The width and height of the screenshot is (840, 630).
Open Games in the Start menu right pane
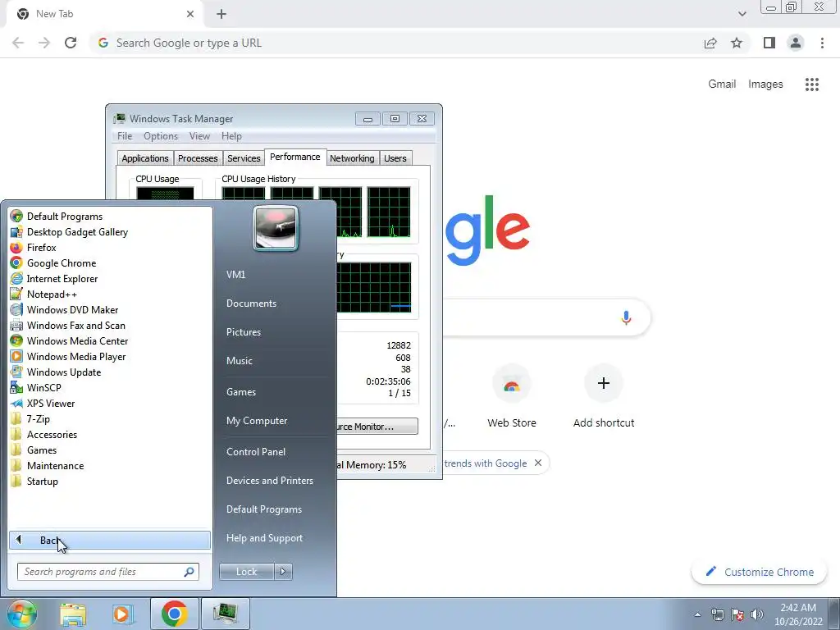click(241, 391)
